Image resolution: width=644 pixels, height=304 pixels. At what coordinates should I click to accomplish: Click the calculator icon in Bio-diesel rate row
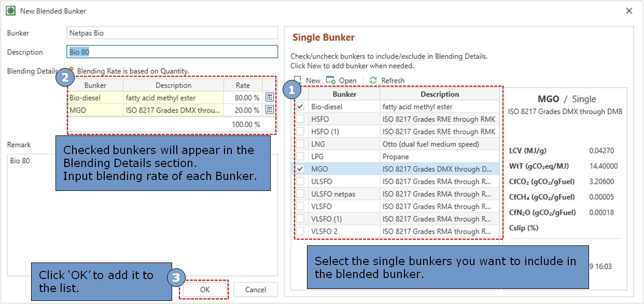click(269, 98)
